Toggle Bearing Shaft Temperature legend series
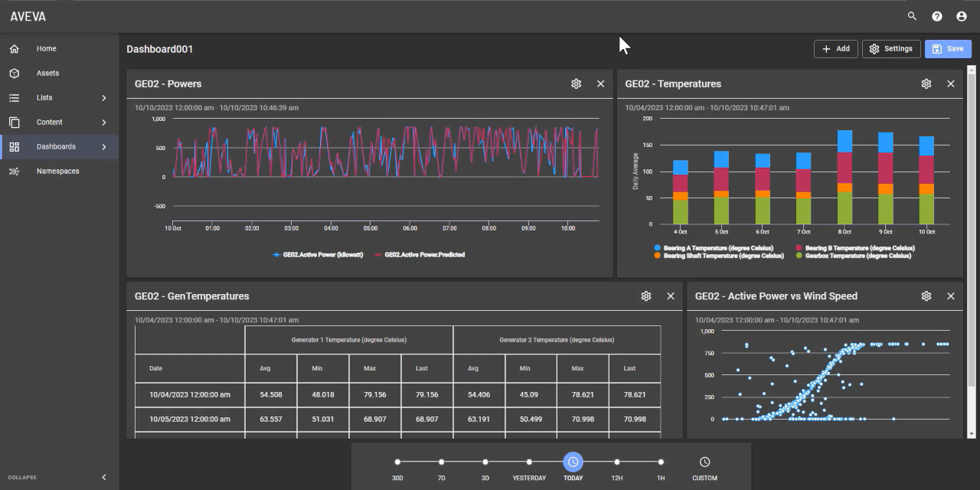The image size is (980, 490). point(719,256)
